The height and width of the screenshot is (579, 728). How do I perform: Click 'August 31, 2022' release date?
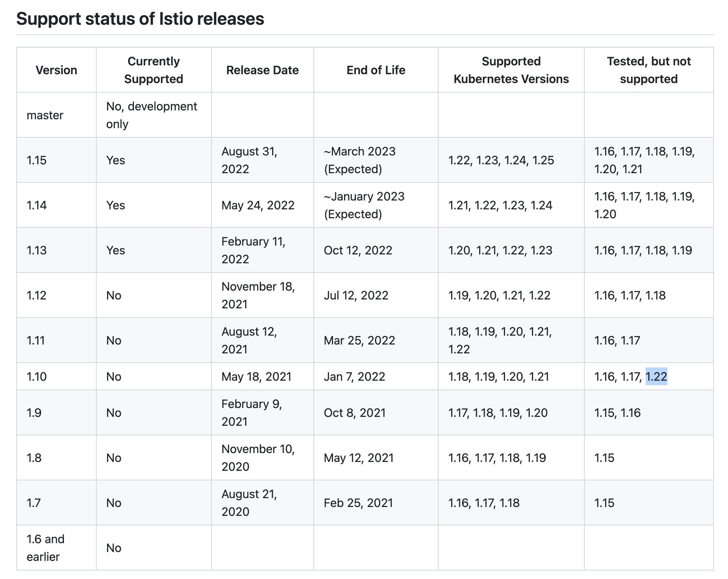pyautogui.click(x=262, y=160)
